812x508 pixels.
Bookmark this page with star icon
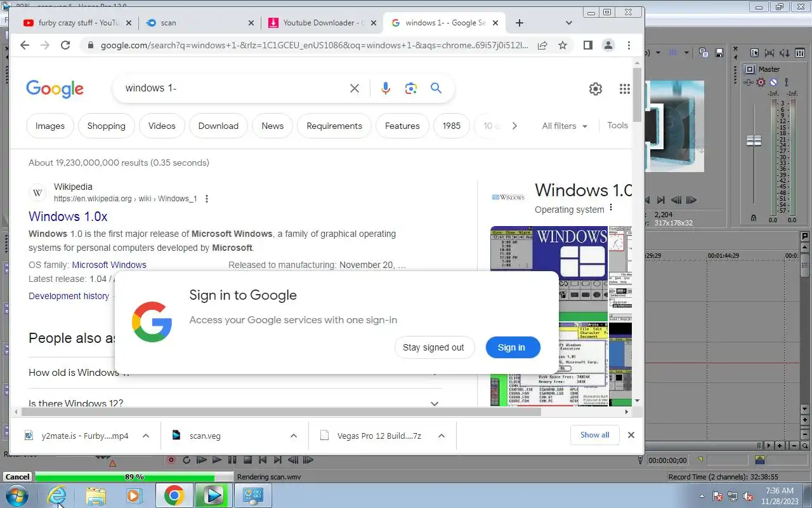562,45
